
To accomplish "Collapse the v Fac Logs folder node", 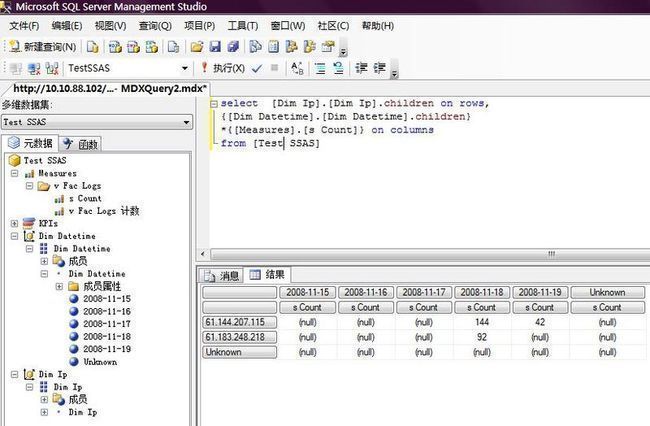I will (29, 186).
